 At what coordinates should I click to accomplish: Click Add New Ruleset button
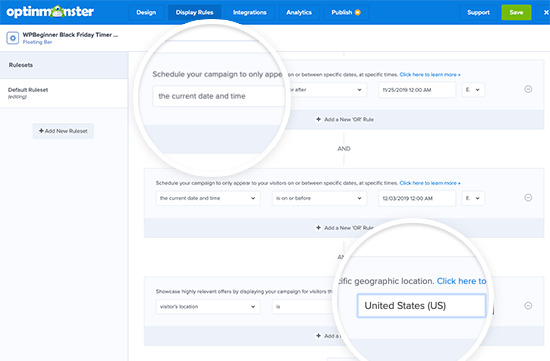pyautogui.click(x=63, y=131)
